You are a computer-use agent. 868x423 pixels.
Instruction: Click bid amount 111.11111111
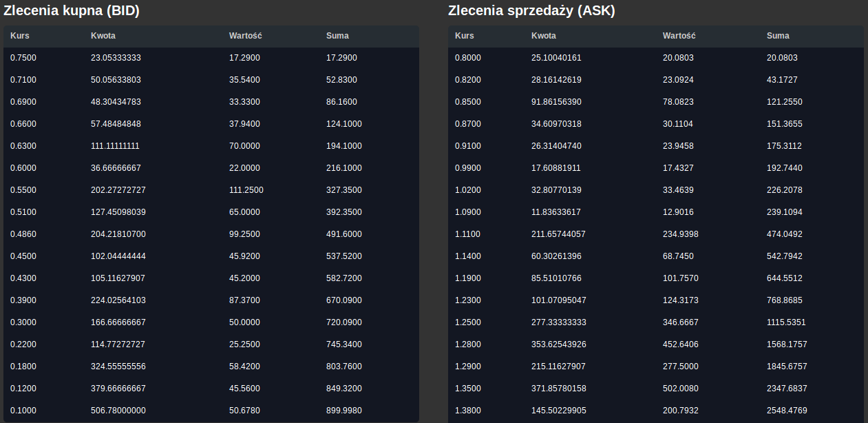(x=115, y=146)
